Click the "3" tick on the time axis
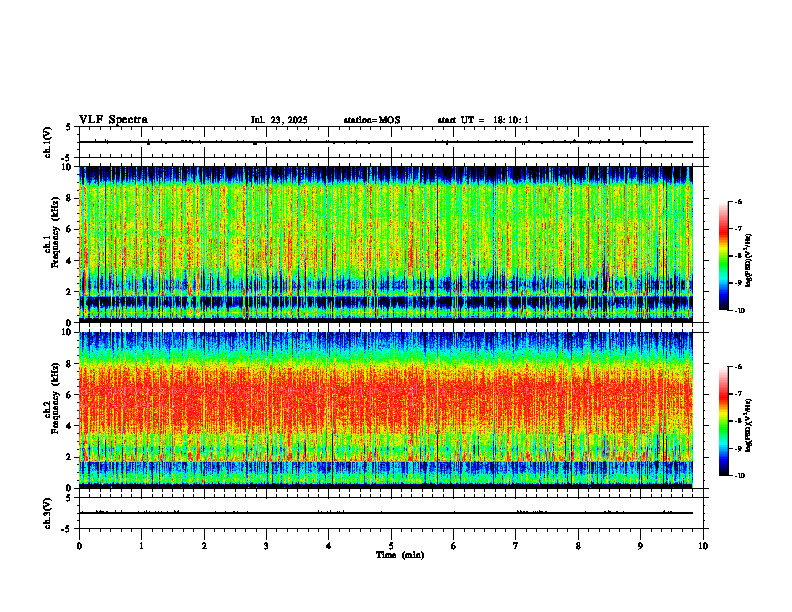Viewport: 792px width, 612px height. coord(266,546)
